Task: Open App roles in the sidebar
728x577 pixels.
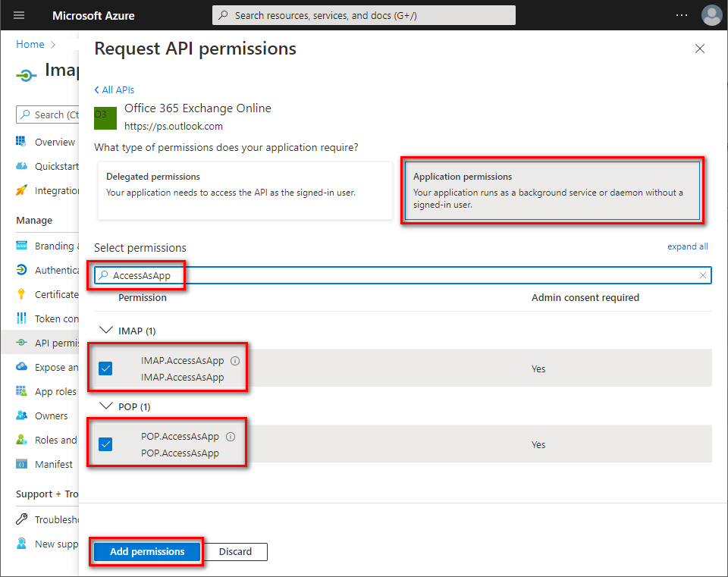Action: 55,392
